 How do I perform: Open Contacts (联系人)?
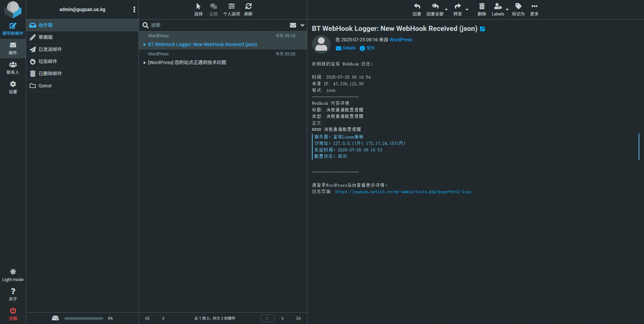click(x=13, y=68)
